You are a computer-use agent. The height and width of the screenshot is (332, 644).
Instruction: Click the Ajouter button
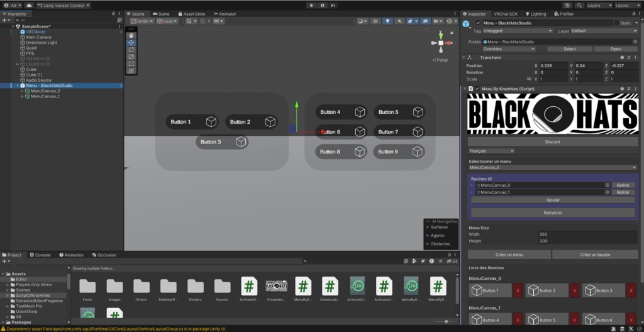pyautogui.click(x=553, y=200)
